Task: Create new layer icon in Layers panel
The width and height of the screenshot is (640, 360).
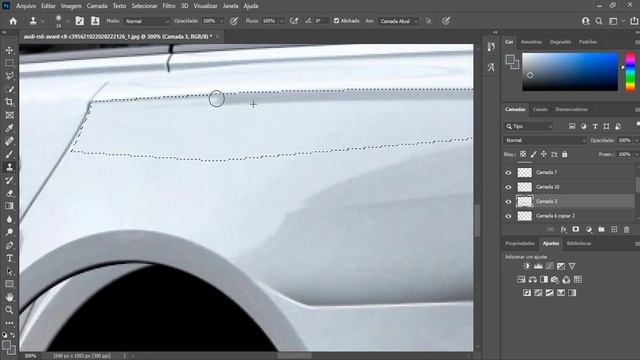Action: [614, 230]
